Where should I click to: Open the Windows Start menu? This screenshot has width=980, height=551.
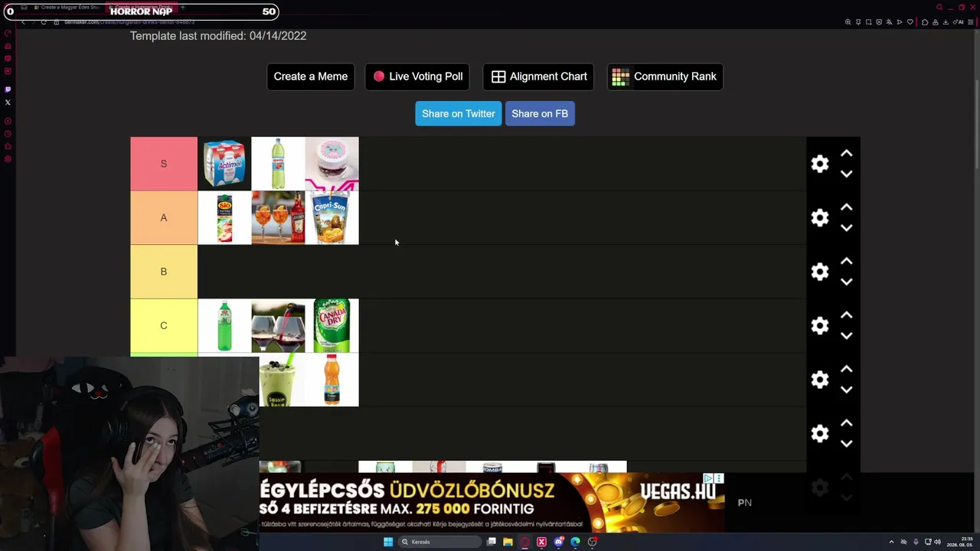(388, 542)
